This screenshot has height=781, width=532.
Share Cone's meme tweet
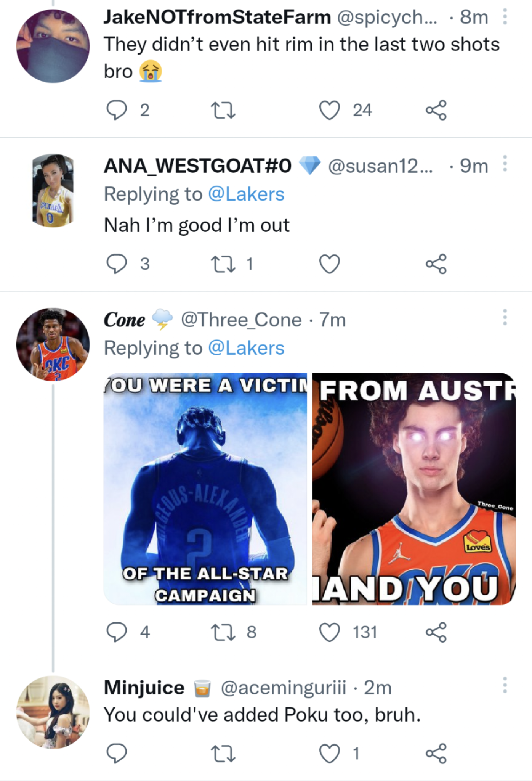coord(436,632)
